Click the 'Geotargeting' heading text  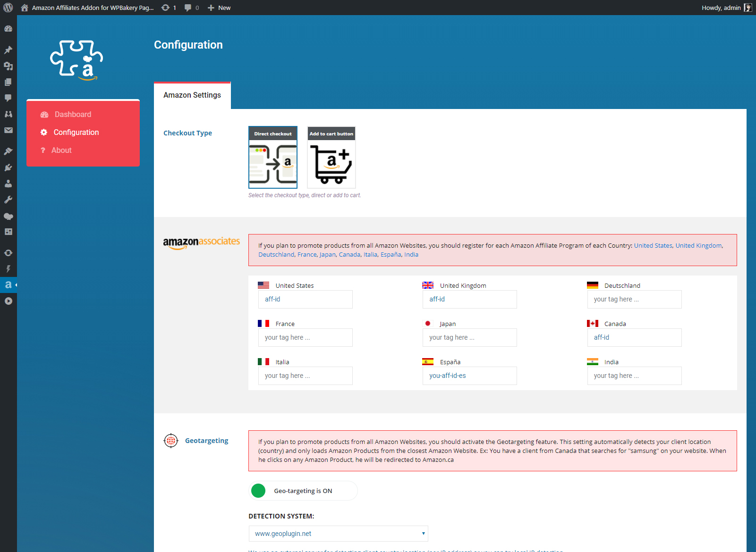(207, 441)
